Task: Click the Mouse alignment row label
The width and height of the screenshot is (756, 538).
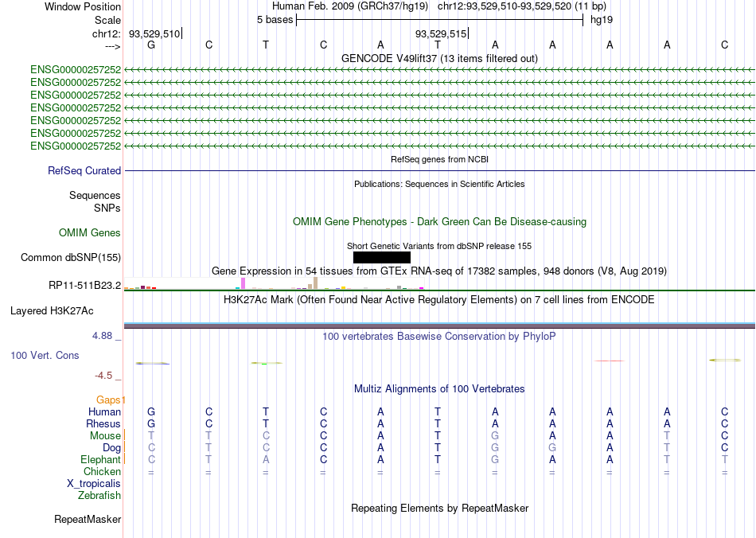Action: pos(105,436)
